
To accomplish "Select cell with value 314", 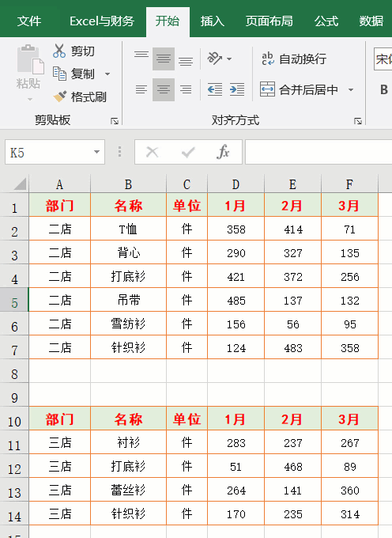I will tap(349, 513).
